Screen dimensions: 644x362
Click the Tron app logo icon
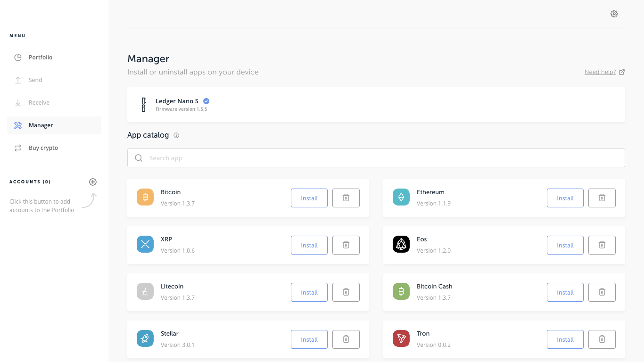coord(401,338)
